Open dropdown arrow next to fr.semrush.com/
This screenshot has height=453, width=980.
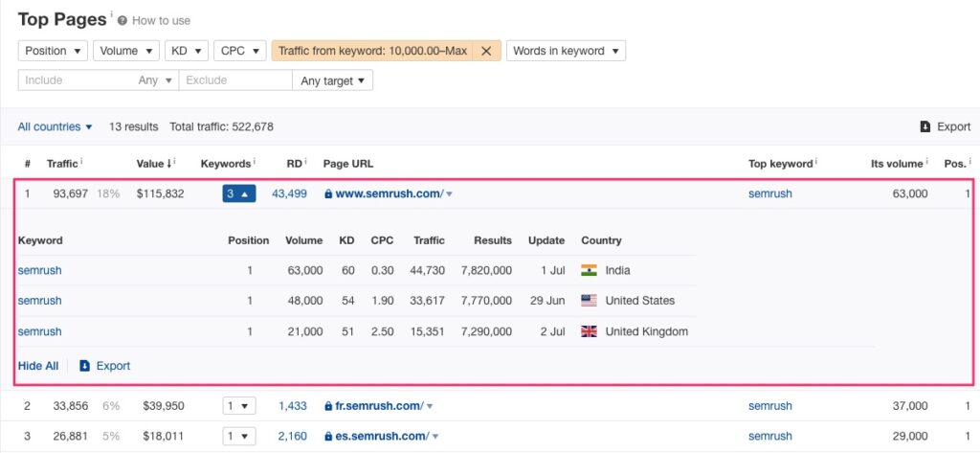pos(430,407)
